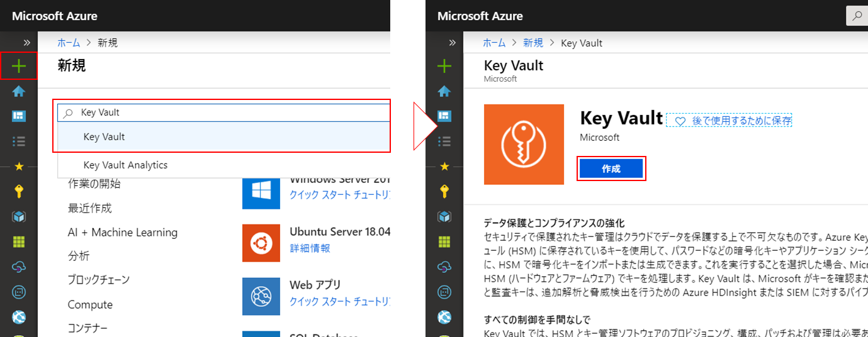This screenshot has width=868, height=337.
Task: Open the globe app icon in right portal sidebar
Action: coord(444,317)
